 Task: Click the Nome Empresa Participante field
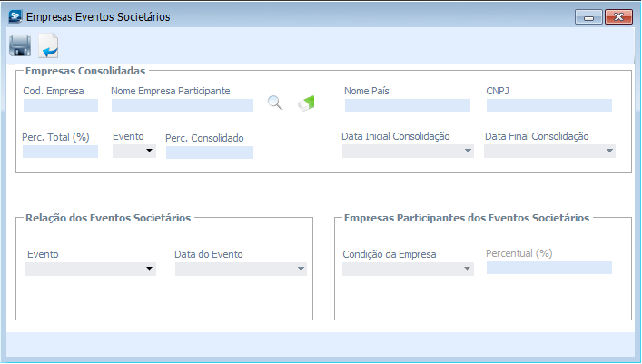pos(183,105)
